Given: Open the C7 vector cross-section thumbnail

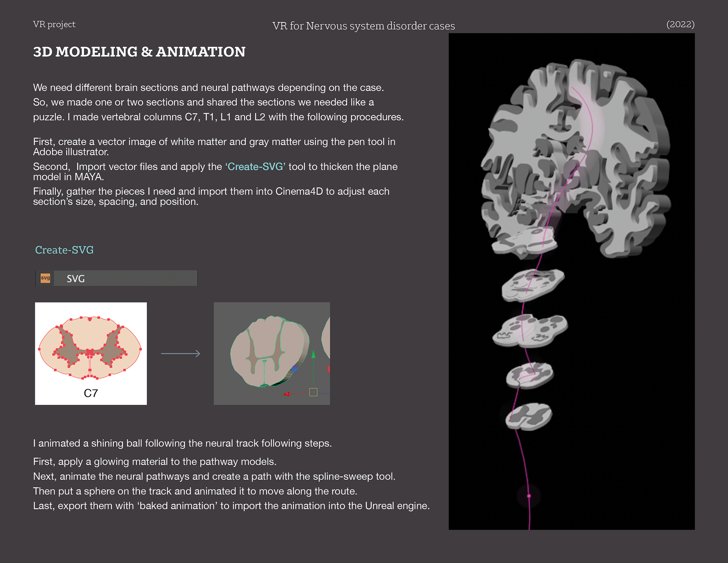Looking at the screenshot, I should (x=91, y=349).
